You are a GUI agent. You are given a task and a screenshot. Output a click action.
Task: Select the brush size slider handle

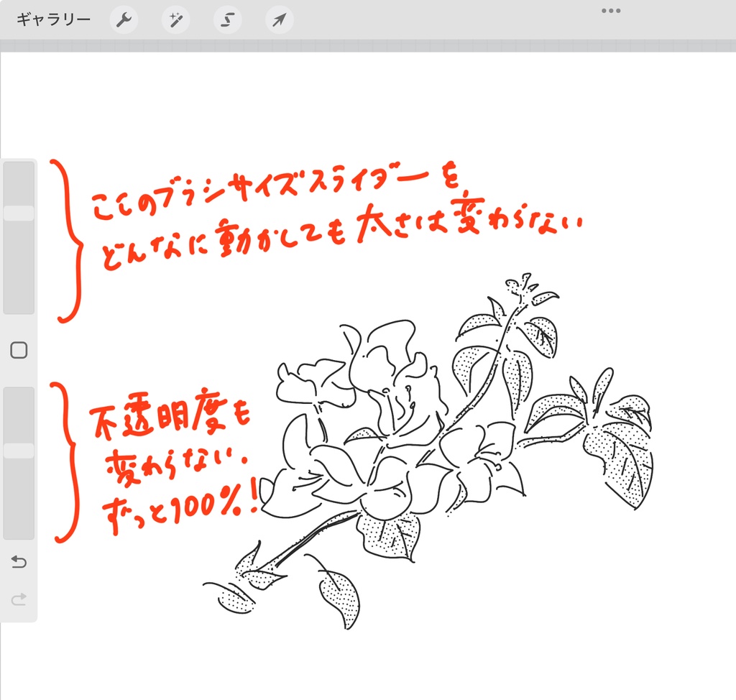pos(18,212)
